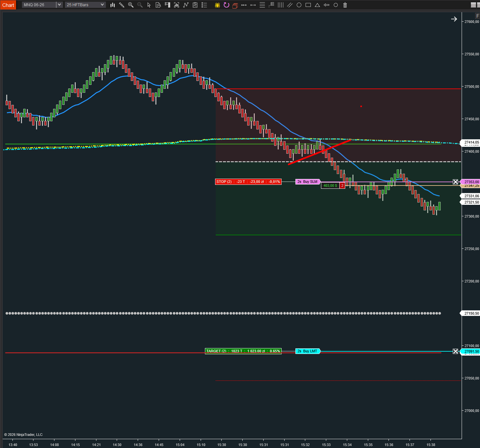480x448 pixels.
Task: Select the horizontal lines drawing tool
Action: tap(262, 5)
